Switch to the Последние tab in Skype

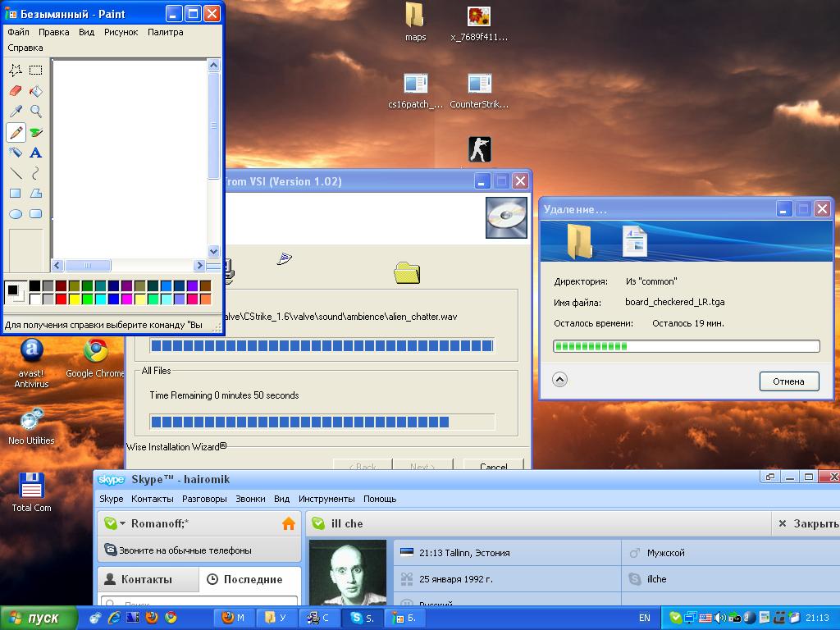click(x=249, y=579)
